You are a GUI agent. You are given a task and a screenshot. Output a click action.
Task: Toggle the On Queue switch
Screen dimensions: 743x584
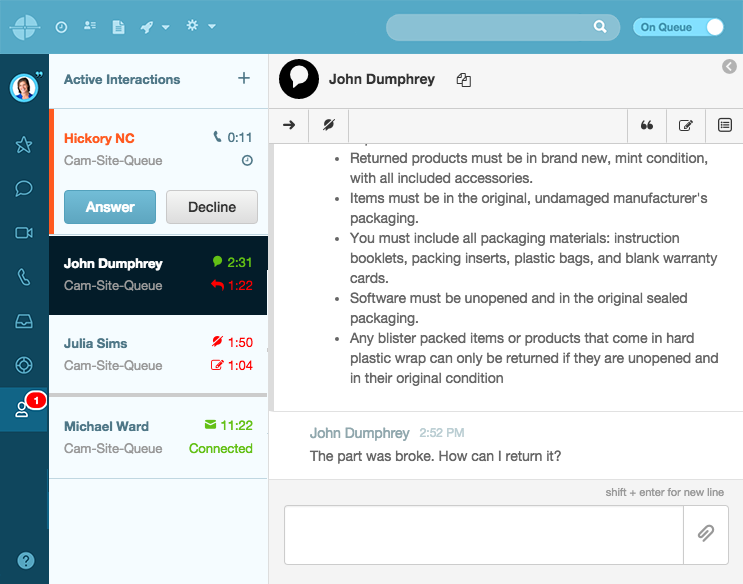(x=679, y=27)
